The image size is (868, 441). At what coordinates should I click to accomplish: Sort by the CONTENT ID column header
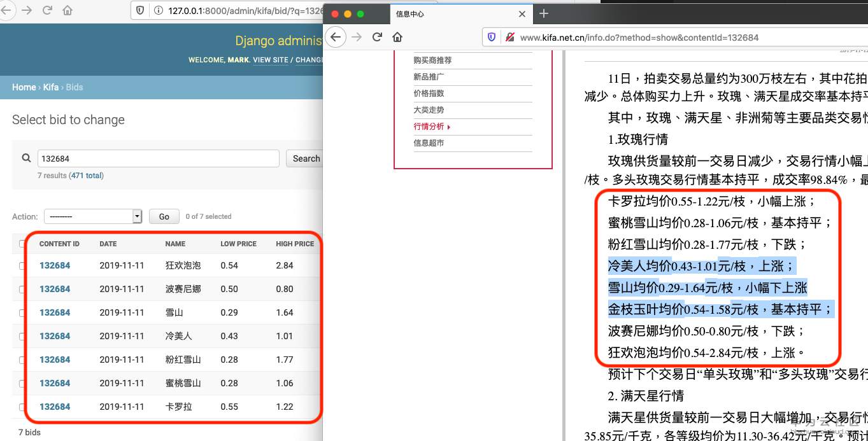coord(59,244)
